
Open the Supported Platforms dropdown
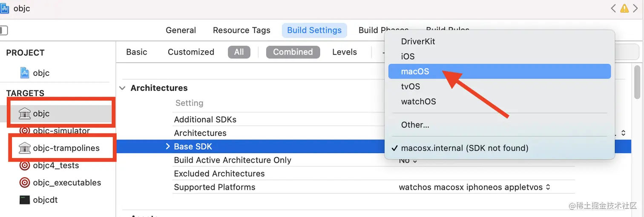pos(475,187)
